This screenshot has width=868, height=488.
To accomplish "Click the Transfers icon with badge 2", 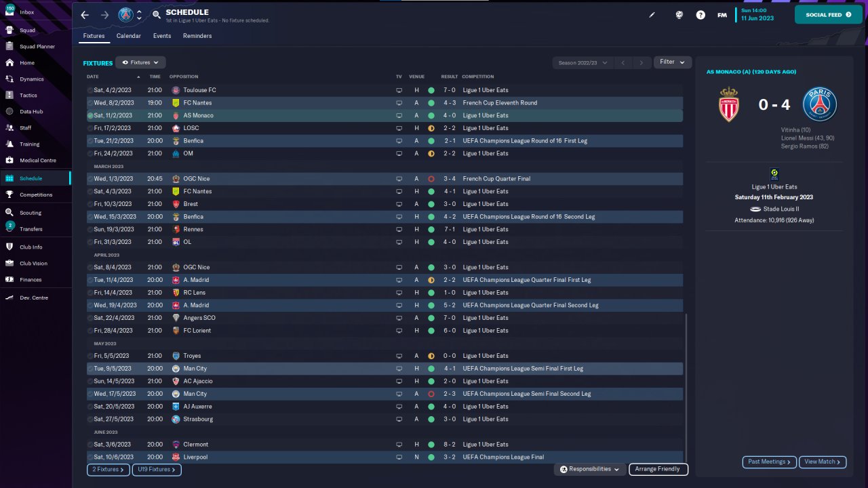I will pos(9,227).
